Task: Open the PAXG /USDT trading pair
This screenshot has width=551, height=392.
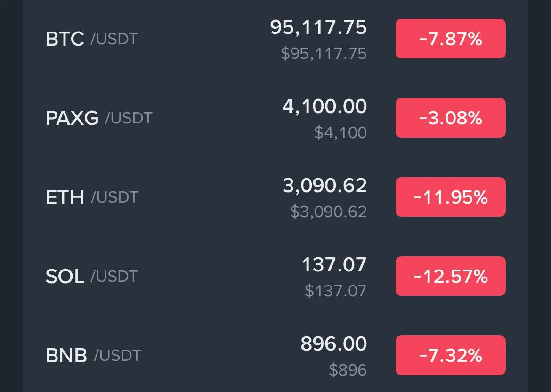Action: [99, 118]
